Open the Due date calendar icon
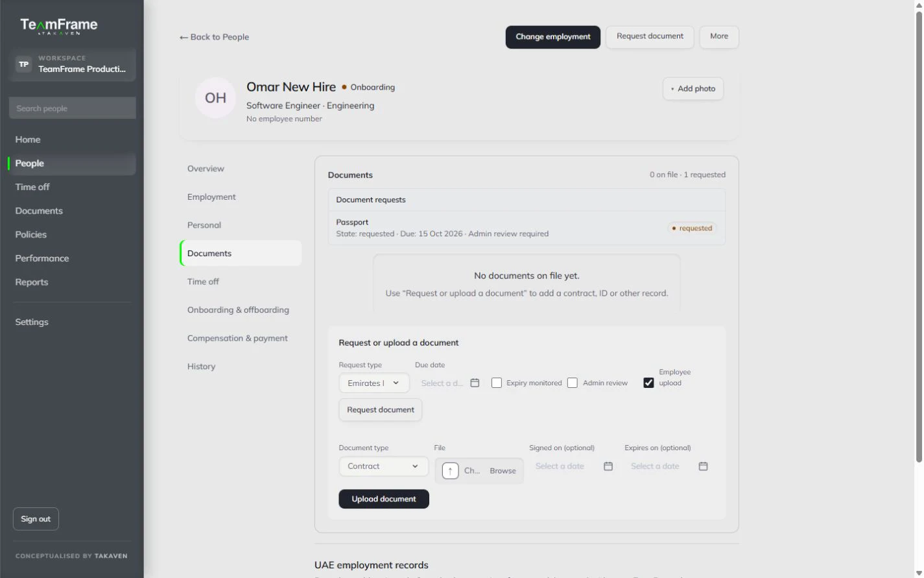This screenshot has height=578, width=924. coord(475,383)
